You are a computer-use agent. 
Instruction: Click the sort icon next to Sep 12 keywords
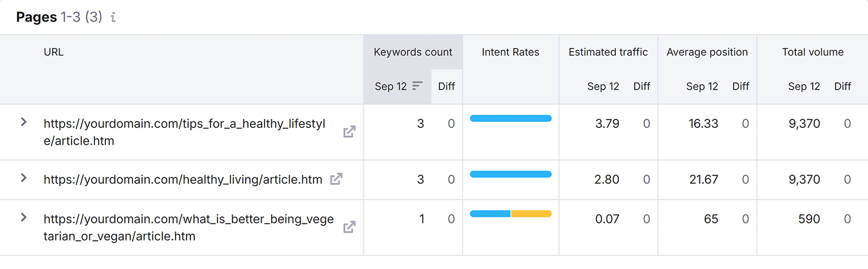(x=417, y=86)
